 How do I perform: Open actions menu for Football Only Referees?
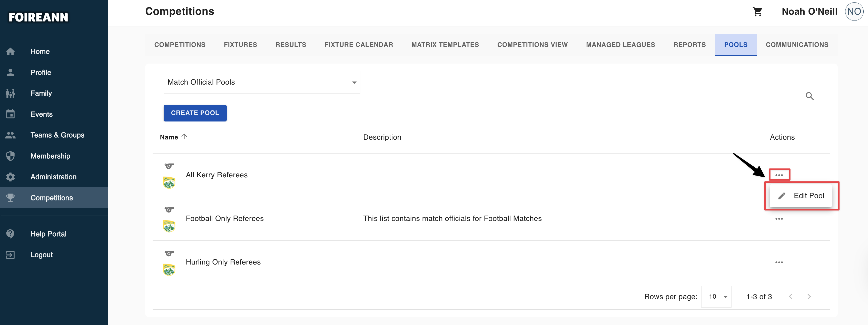coord(779,219)
